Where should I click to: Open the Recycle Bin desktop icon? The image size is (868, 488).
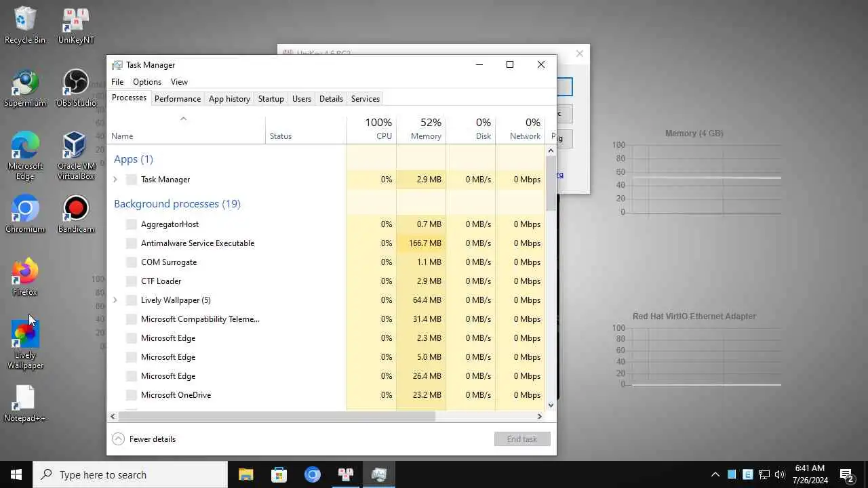click(25, 26)
